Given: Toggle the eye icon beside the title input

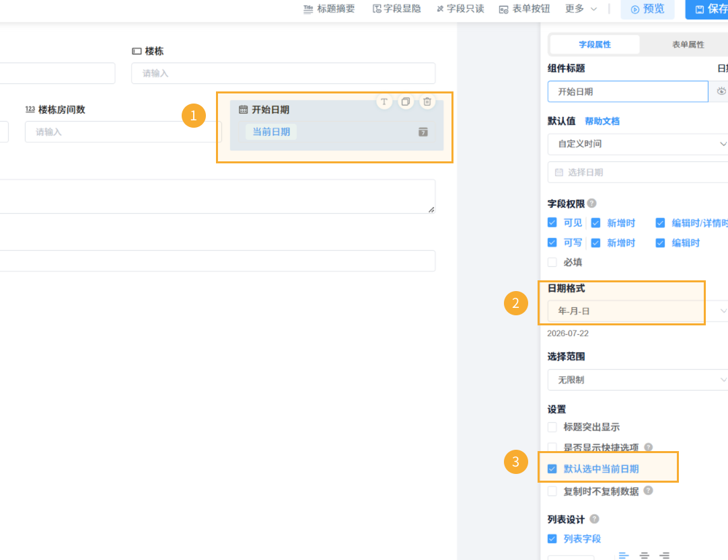Looking at the screenshot, I should coord(721,91).
